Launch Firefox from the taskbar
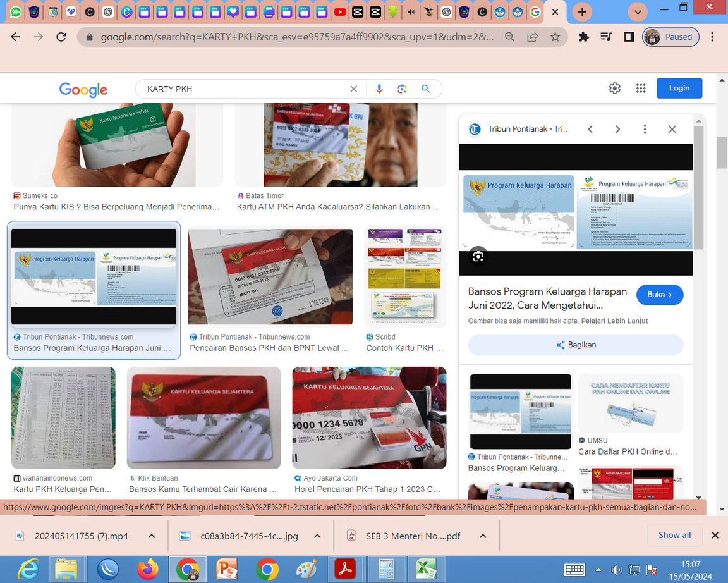The image size is (728, 583). point(148,570)
